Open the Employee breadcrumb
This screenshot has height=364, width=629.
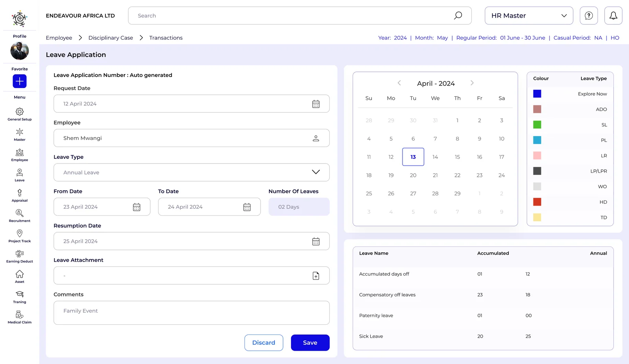tap(59, 38)
